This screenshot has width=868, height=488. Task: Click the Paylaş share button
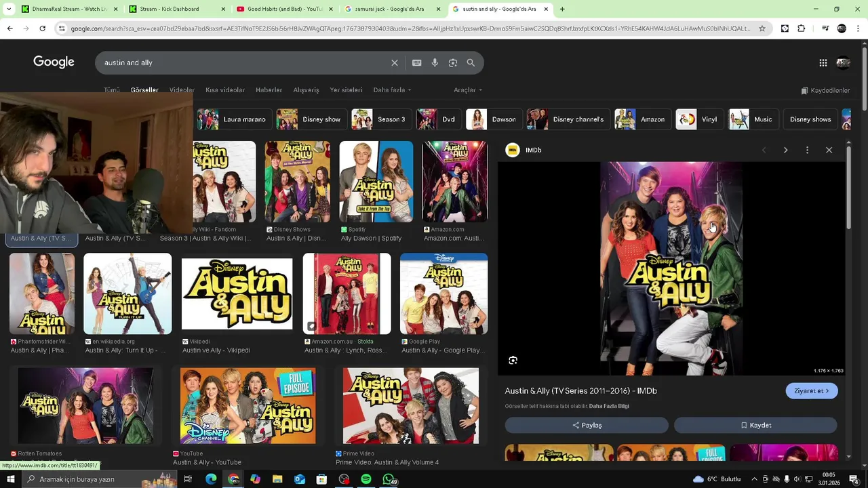click(587, 425)
